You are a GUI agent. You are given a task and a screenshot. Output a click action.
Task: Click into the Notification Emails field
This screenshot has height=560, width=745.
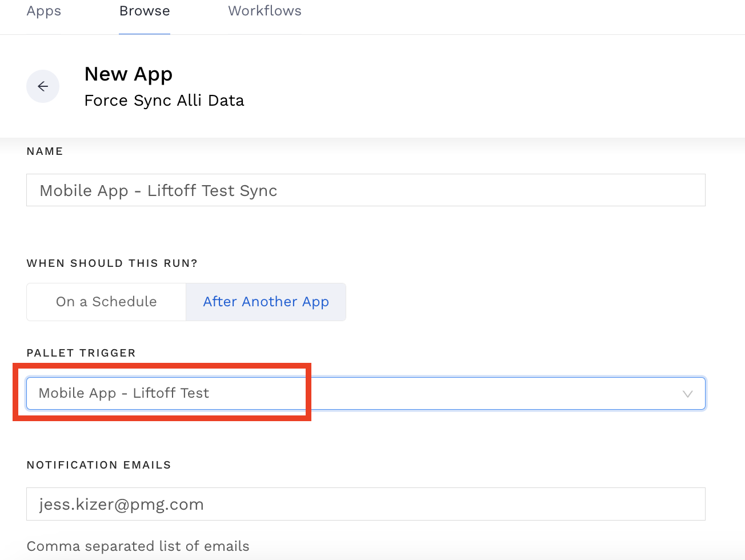[366, 504]
